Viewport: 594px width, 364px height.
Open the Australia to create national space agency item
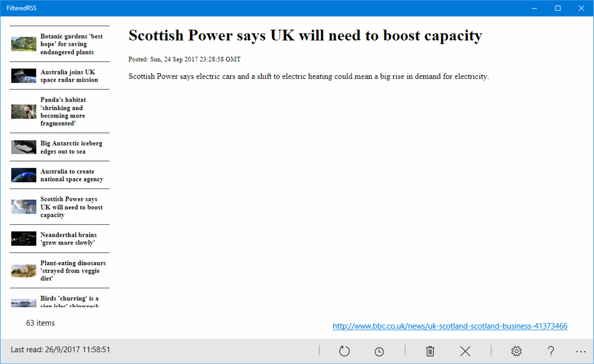click(60, 175)
